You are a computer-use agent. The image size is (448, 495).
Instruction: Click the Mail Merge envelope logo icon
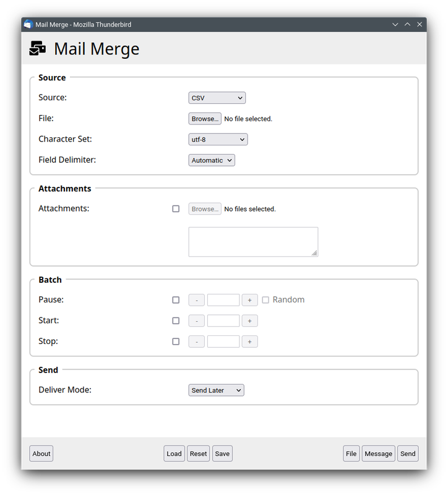(37, 48)
